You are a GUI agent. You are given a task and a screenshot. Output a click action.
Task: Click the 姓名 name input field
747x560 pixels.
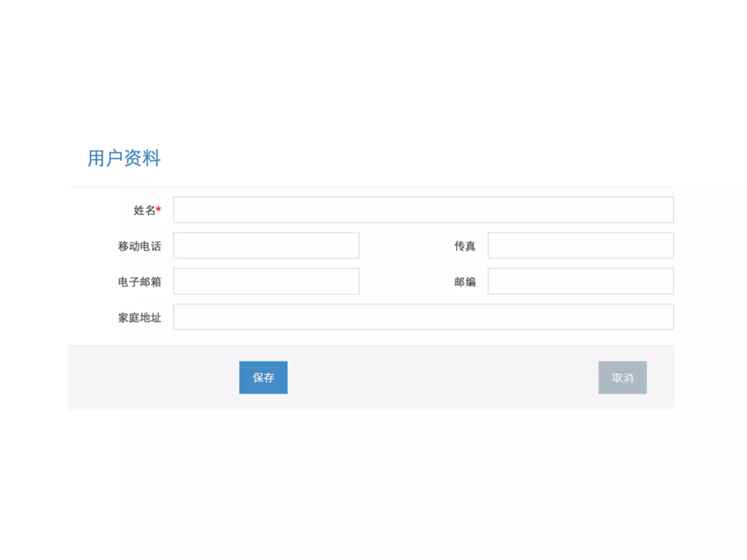pyautogui.click(x=423, y=210)
